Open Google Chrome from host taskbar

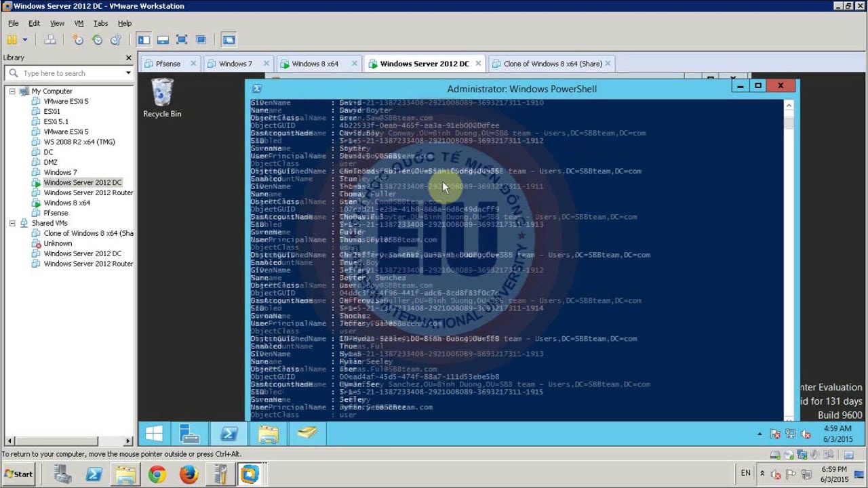pos(157,474)
